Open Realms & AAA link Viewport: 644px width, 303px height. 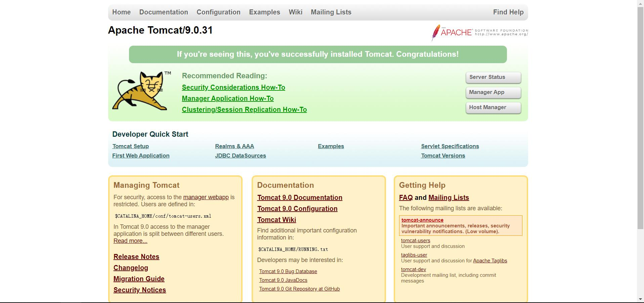(234, 146)
